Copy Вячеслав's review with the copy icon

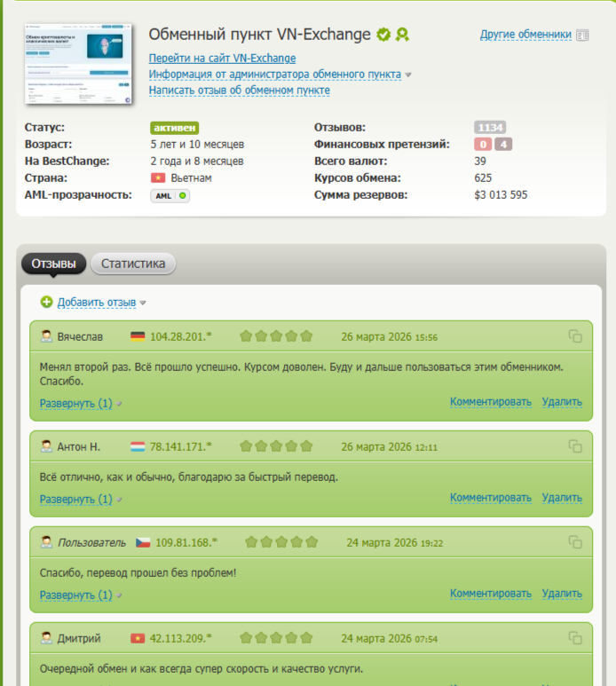[x=575, y=336]
